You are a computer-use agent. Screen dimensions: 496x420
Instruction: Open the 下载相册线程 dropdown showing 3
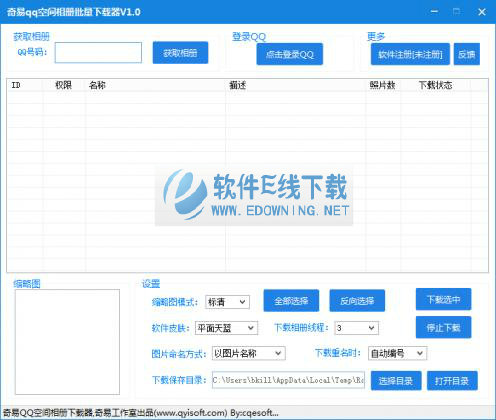[356, 328]
